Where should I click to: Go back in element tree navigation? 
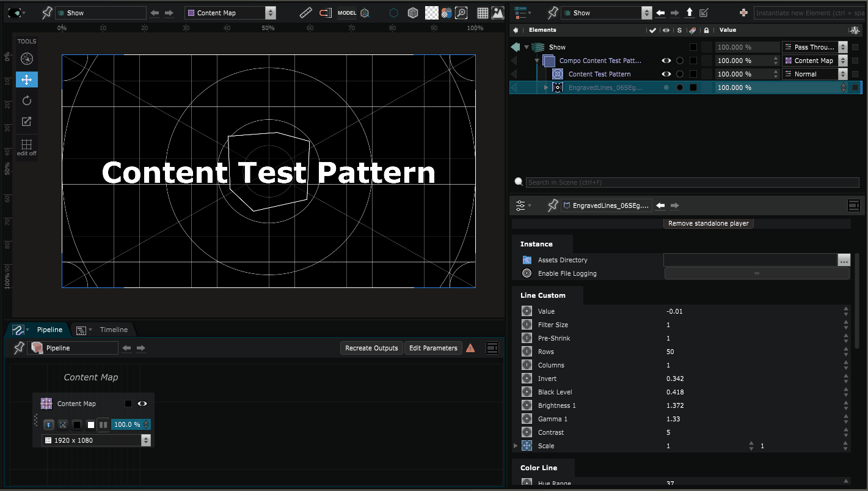click(660, 13)
